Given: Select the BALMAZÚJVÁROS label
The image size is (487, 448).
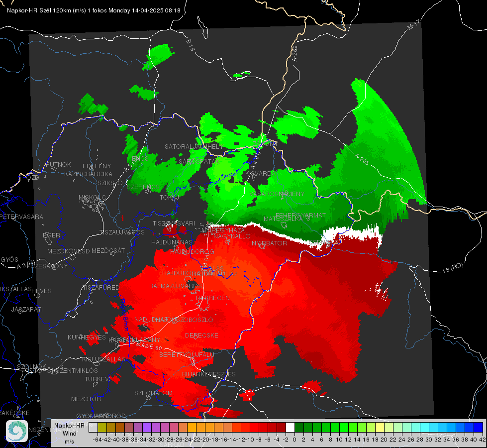Looking at the screenshot, I should [176, 286].
